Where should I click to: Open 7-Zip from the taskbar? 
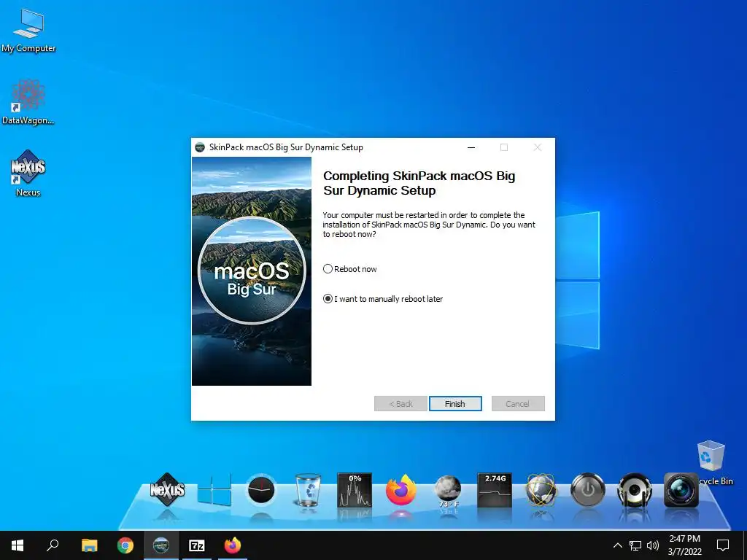point(197,545)
